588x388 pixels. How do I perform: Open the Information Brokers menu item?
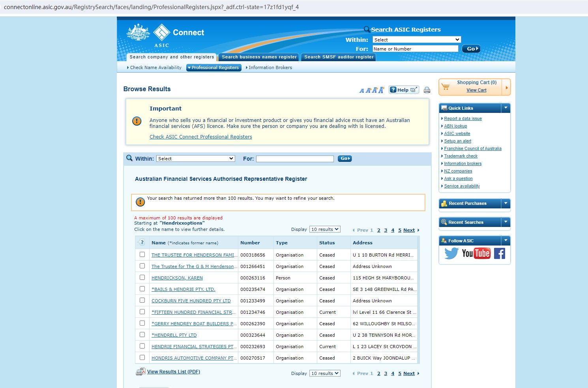tap(270, 67)
